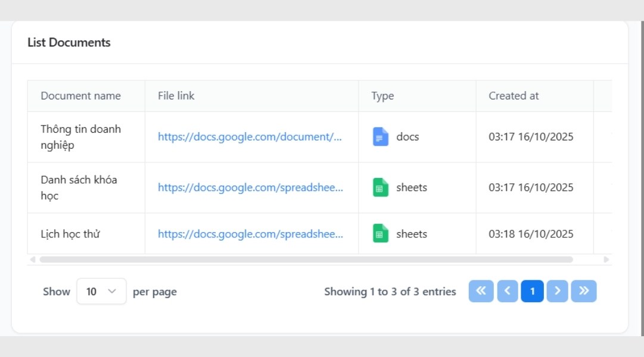Open Lịch học thử spreadsheet link
The height and width of the screenshot is (357, 644).
pos(250,234)
